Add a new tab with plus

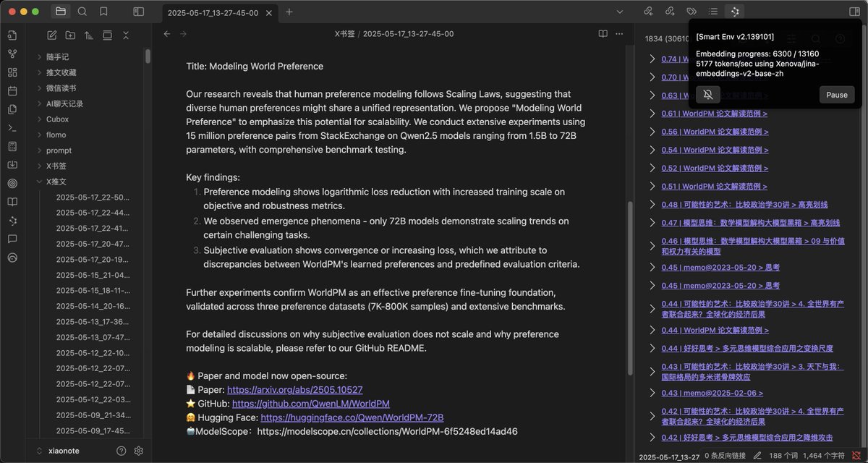pos(289,12)
